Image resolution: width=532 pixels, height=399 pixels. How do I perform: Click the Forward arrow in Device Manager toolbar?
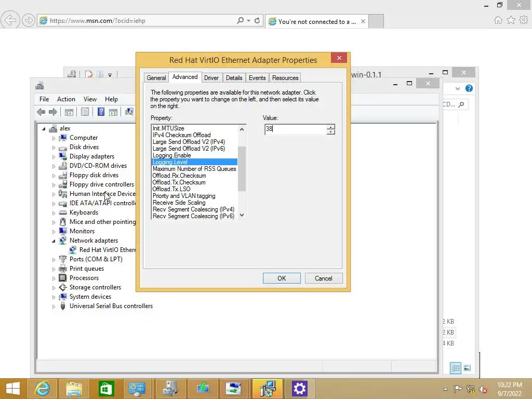[x=53, y=112]
